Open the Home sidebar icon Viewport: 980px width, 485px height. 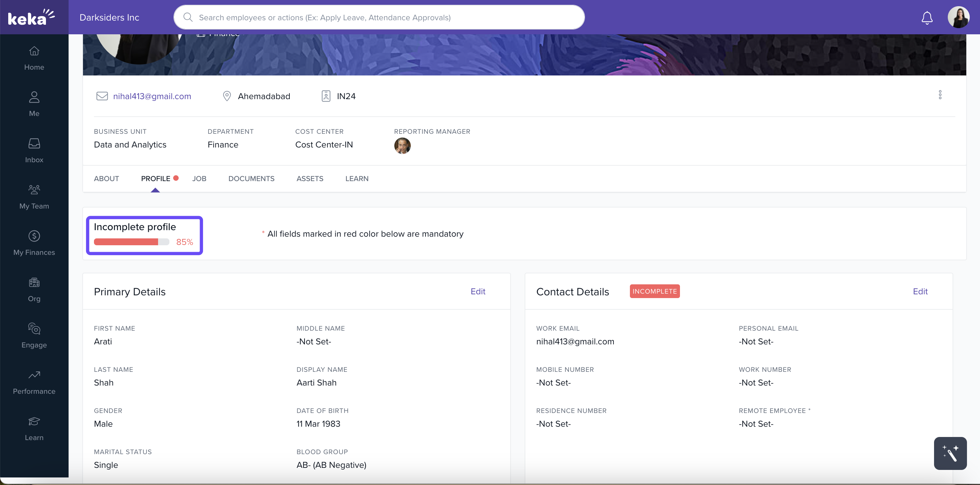click(34, 51)
